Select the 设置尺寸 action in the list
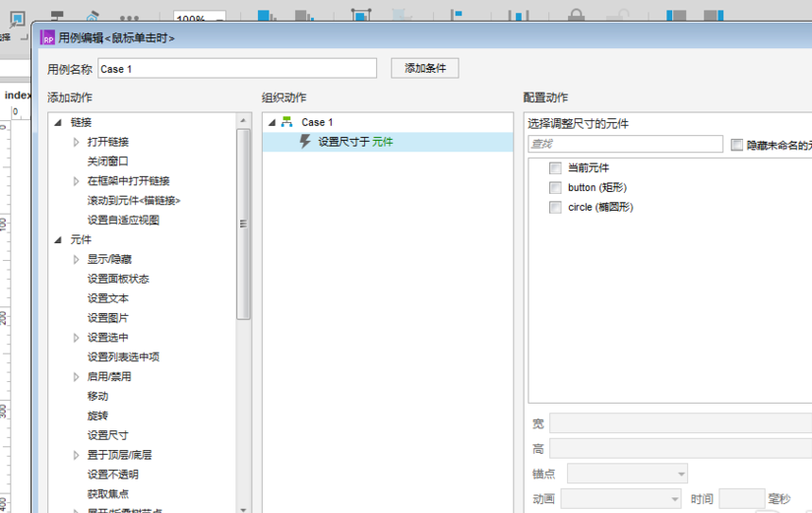Screen dimensions: 812x513 tap(107, 435)
